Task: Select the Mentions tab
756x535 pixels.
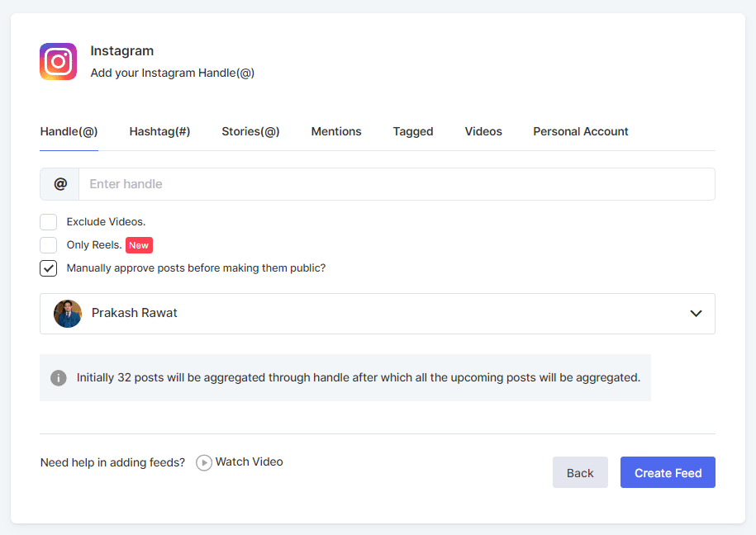Action: pyautogui.click(x=336, y=131)
